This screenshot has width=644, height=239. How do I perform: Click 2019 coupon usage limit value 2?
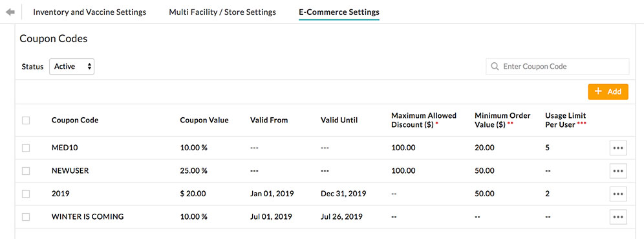pos(547,194)
